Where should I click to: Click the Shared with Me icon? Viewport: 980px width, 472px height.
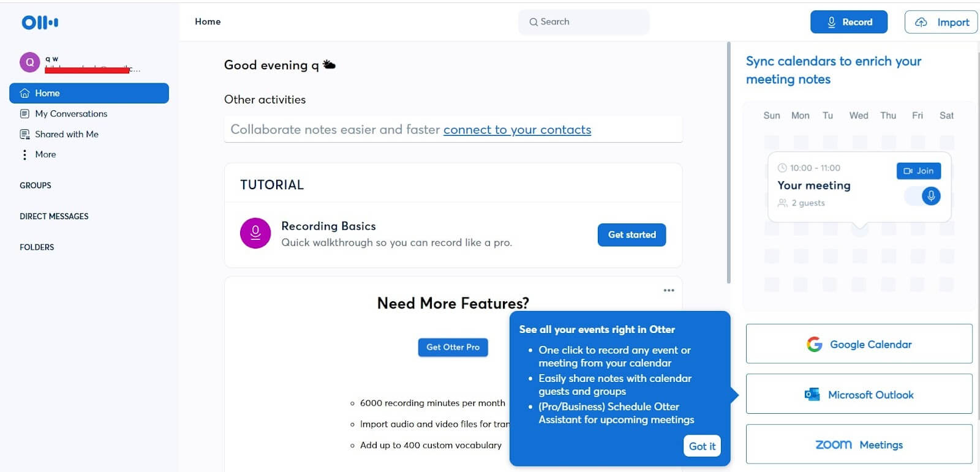[x=24, y=133]
